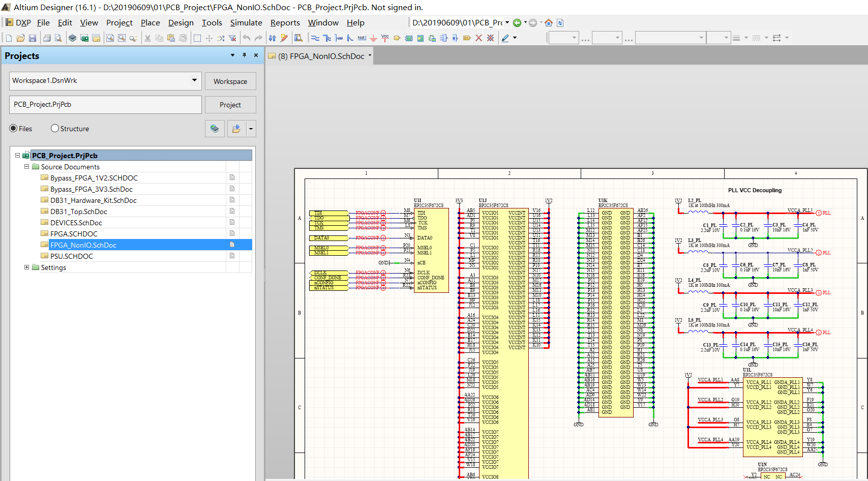Place No ERC marker (red X)
Screen dimensions: 868x481
[x=478, y=38]
